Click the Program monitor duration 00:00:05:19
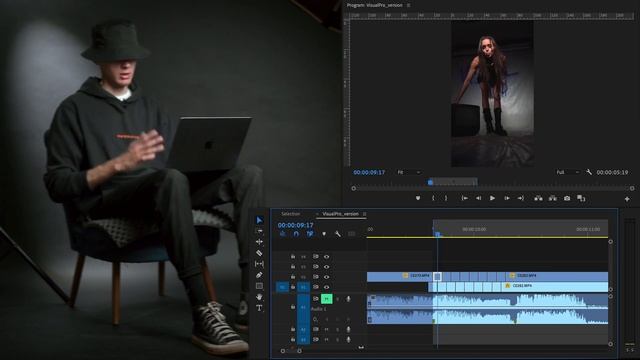640x360 pixels. tap(612, 172)
